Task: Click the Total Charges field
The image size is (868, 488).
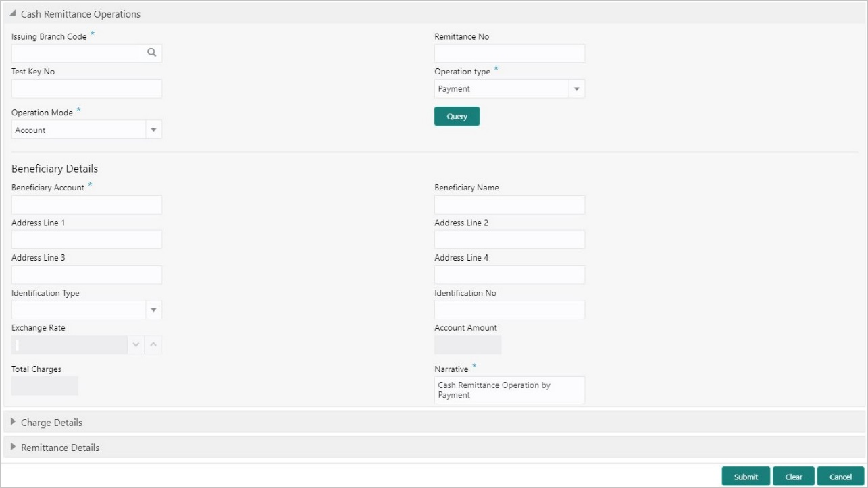Action: (45, 385)
